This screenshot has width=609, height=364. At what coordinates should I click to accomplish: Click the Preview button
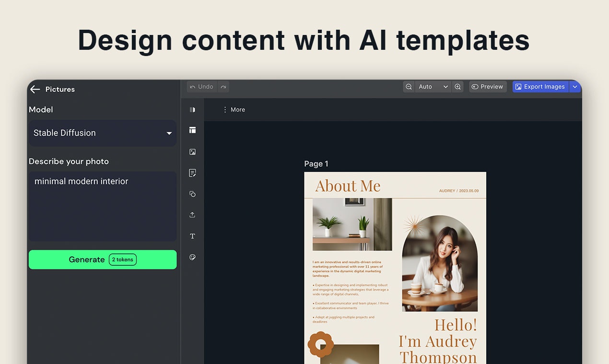(488, 87)
